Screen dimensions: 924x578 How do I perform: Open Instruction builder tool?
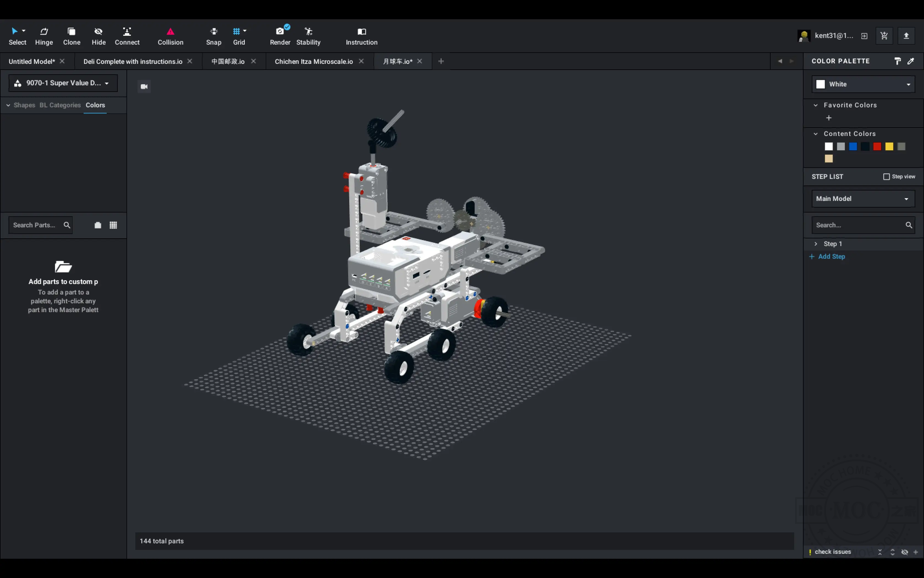(x=362, y=36)
